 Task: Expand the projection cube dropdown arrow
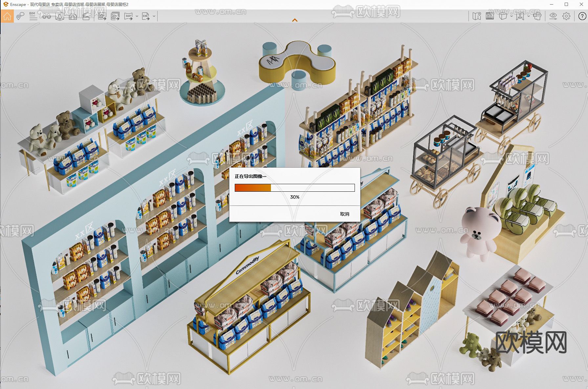512,16
